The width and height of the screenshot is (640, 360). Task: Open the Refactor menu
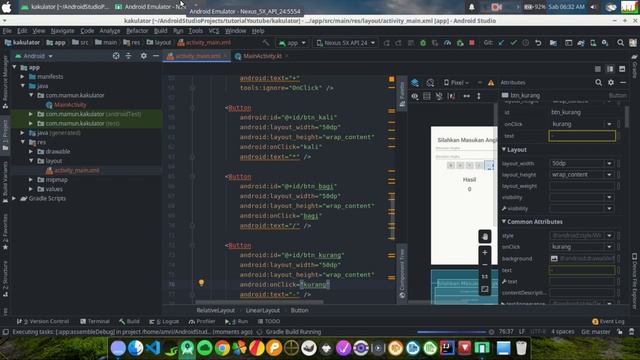[x=137, y=31]
